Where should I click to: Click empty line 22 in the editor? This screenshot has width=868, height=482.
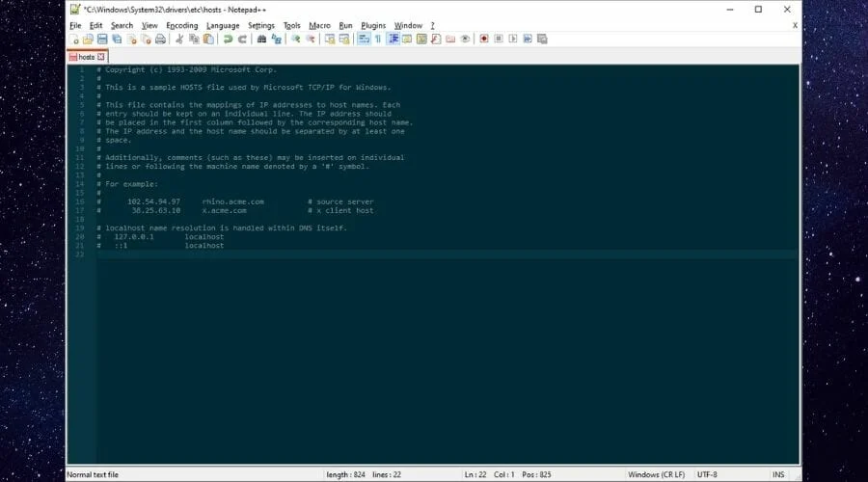386,254
